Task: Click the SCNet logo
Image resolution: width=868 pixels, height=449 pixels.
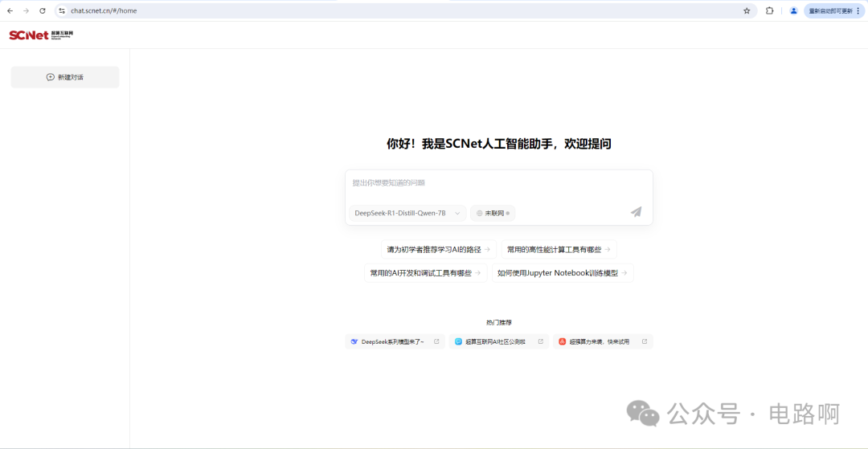Action: click(x=41, y=35)
